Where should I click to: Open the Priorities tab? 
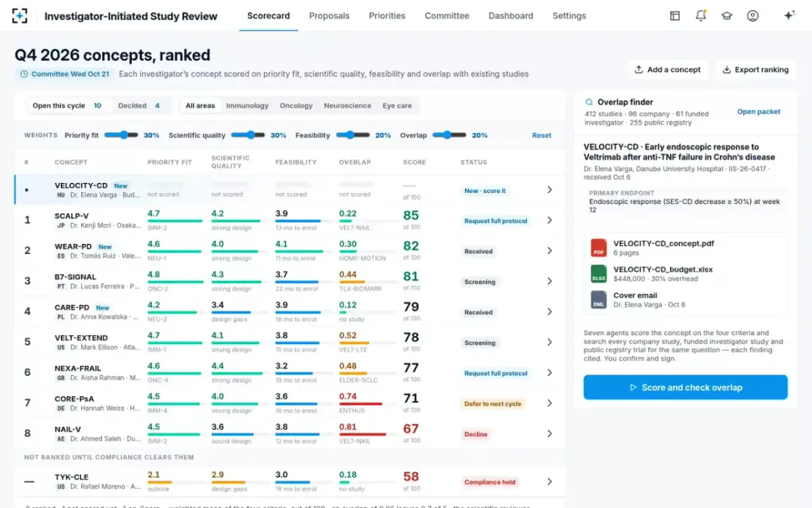[387, 16]
